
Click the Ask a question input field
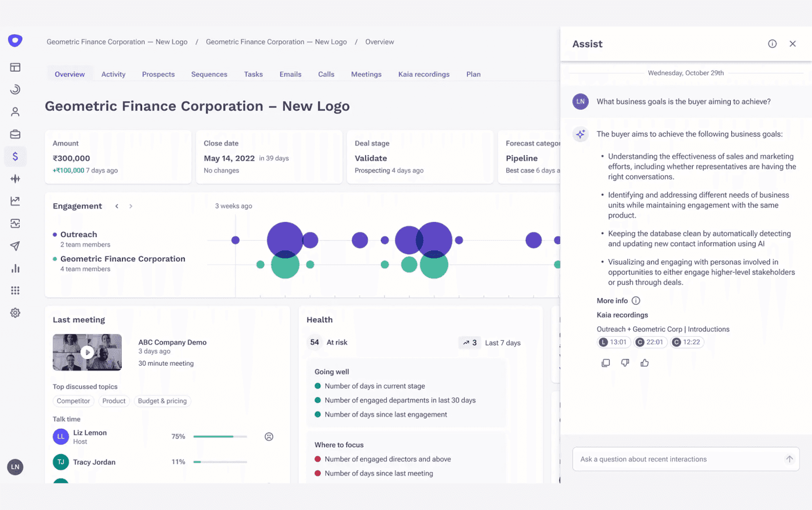686,459
